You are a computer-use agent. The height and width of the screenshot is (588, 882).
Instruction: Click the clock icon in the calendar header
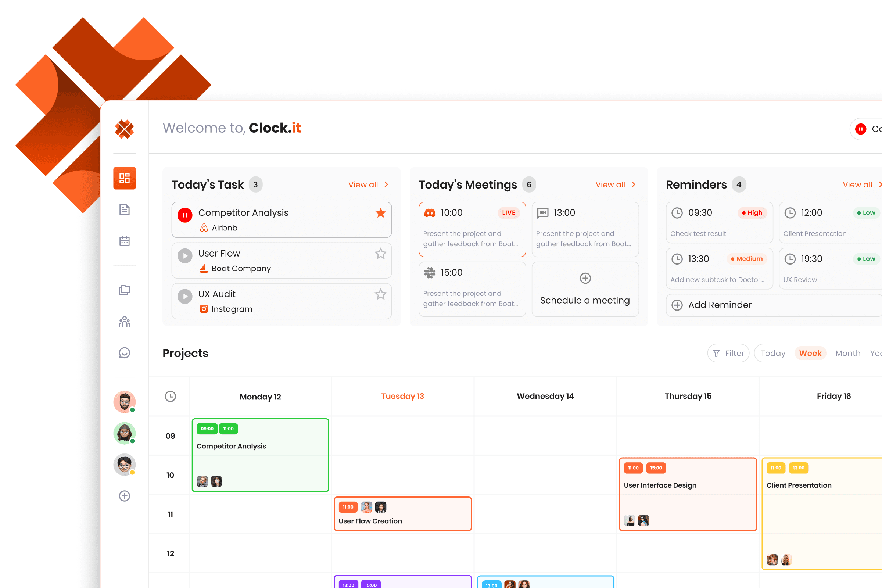pyautogui.click(x=170, y=397)
